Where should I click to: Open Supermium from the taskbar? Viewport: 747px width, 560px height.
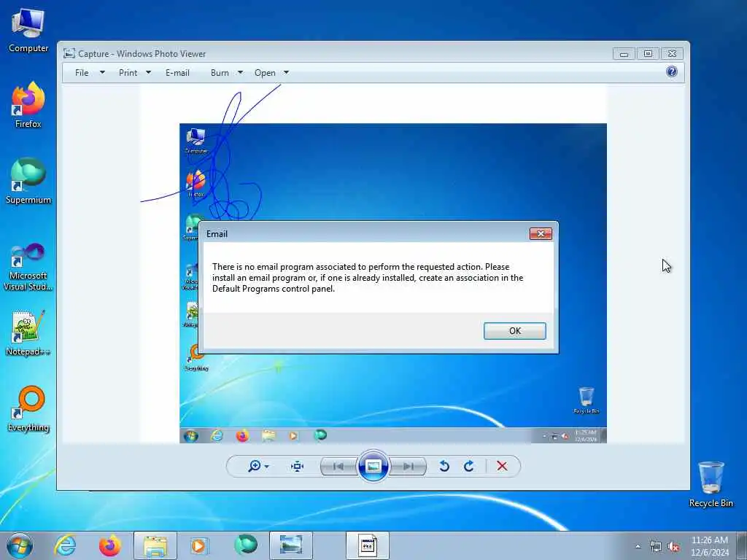pos(246,545)
